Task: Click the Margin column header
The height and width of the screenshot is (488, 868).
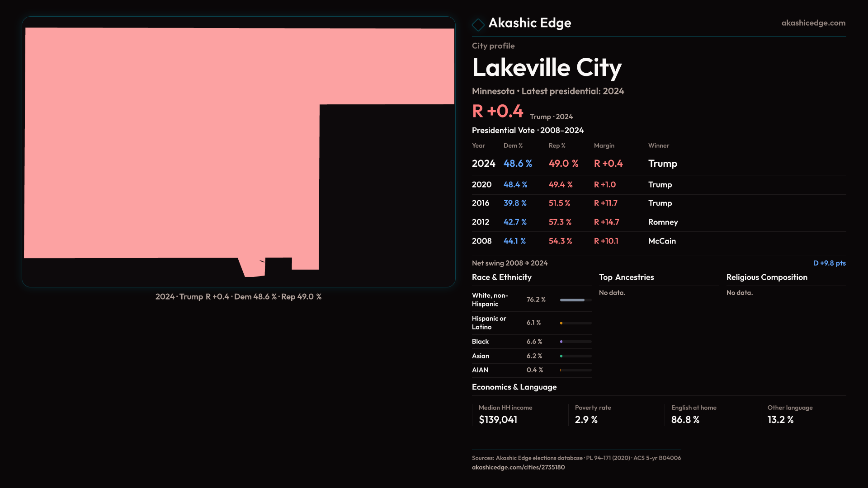Action: (604, 146)
